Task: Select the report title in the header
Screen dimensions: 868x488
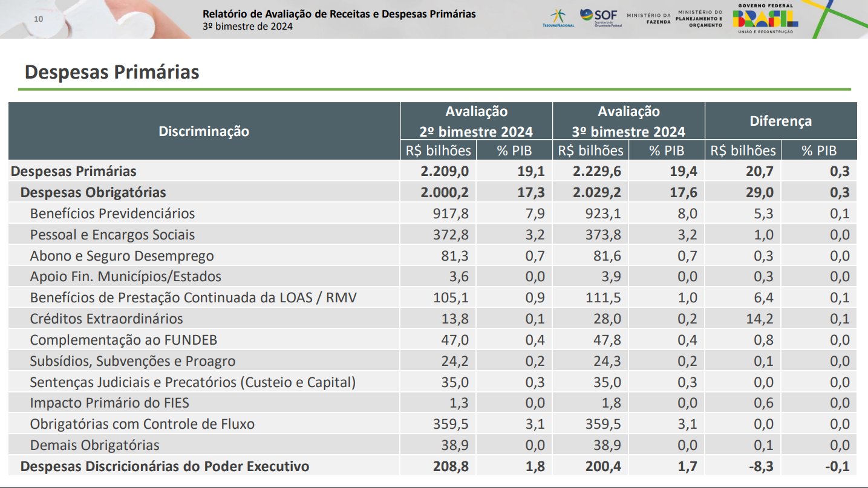Action: 339,14
